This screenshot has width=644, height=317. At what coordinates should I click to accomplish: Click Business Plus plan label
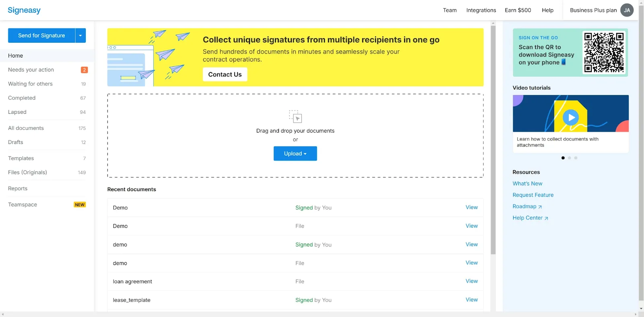coord(593,10)
